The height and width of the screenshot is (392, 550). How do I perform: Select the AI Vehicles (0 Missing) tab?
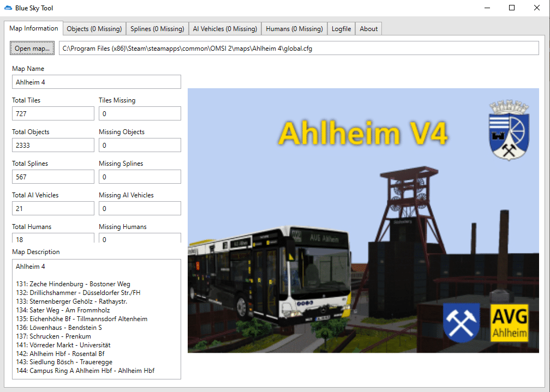pos(225,29)
